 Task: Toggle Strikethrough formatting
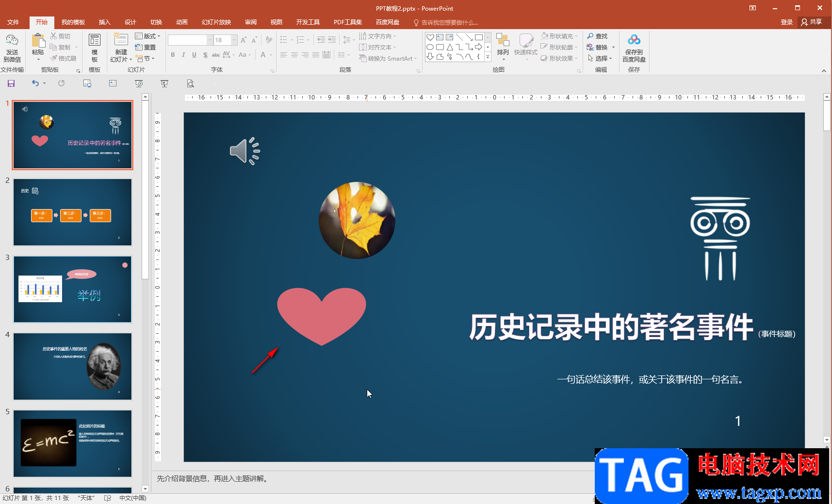pyautogui.click(x=216, y=55)
